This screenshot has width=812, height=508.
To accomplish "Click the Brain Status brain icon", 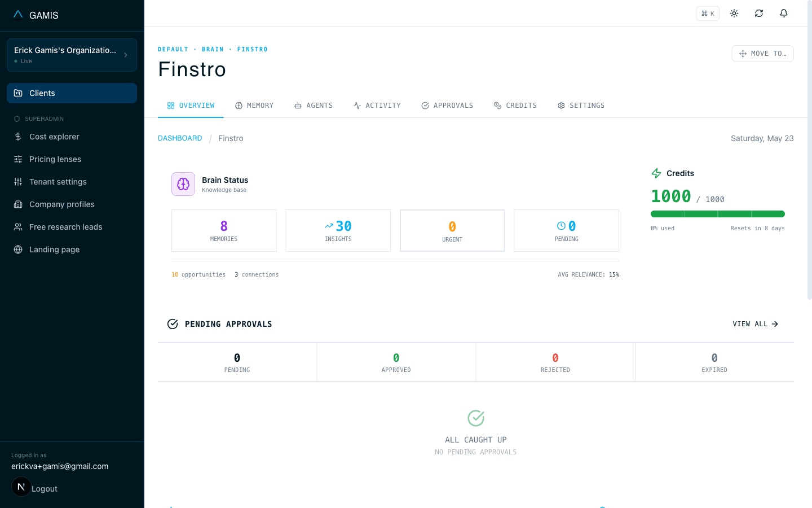I will (x=183, y=184).
